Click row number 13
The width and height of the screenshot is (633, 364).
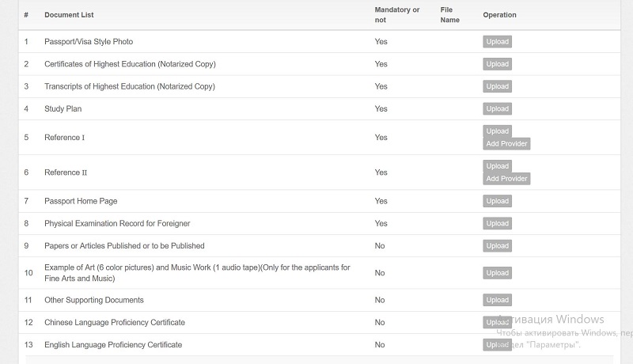click(x=28, y=345)
